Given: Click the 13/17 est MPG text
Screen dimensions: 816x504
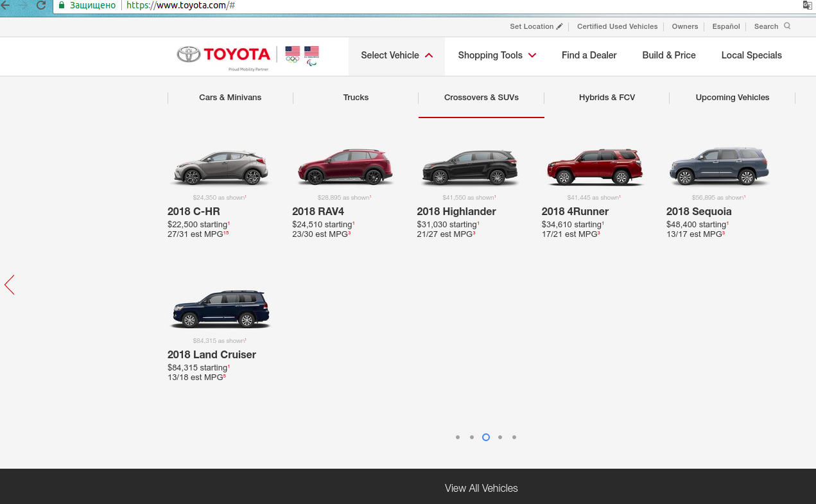Looking at the screenshot, I should point(694,234).
